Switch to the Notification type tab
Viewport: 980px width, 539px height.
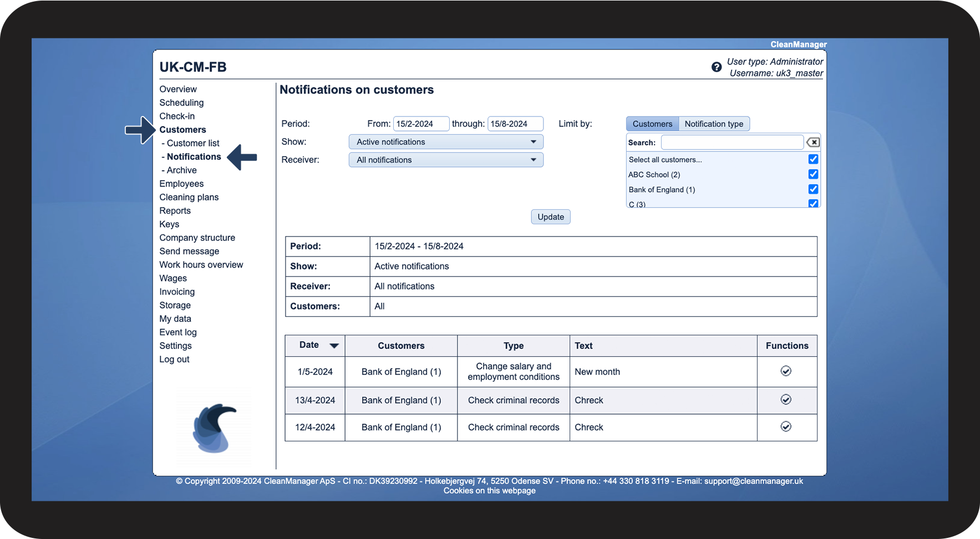coord(713,124)
